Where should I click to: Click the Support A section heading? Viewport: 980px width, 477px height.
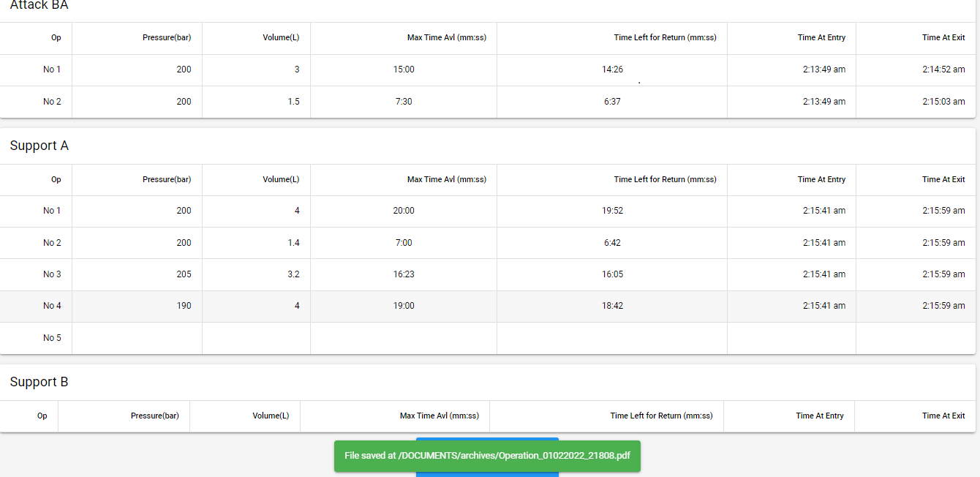(39, 146)
